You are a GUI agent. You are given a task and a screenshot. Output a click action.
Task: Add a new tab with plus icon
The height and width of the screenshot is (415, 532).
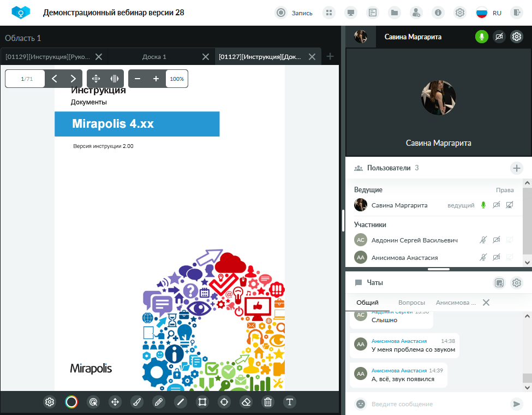point(330,56)
